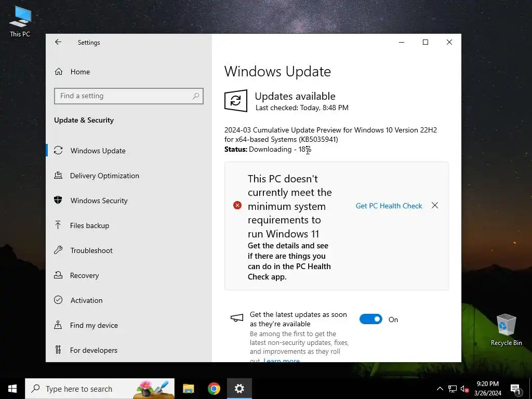Launch Google Chrome from the taskbar
The image size is (532, 399).
[214, 389]
